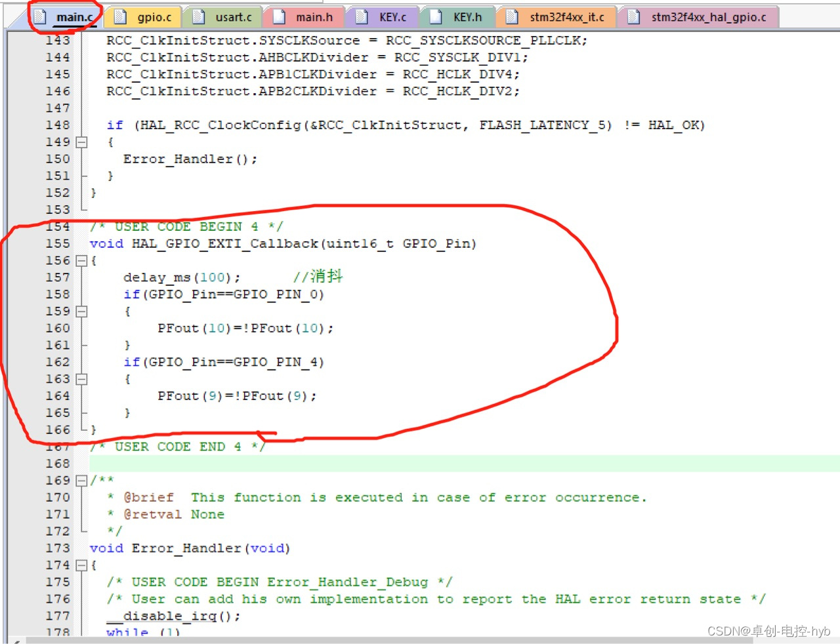Collapse the function body at line 156
The image size is (840, 644).
tap(81, 260)
